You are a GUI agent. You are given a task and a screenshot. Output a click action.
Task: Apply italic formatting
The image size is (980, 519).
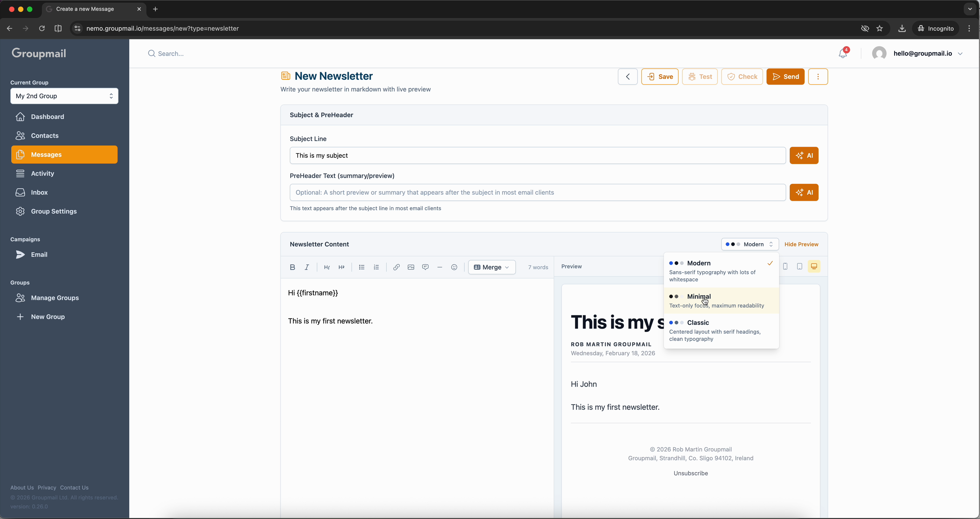point(307,267)
